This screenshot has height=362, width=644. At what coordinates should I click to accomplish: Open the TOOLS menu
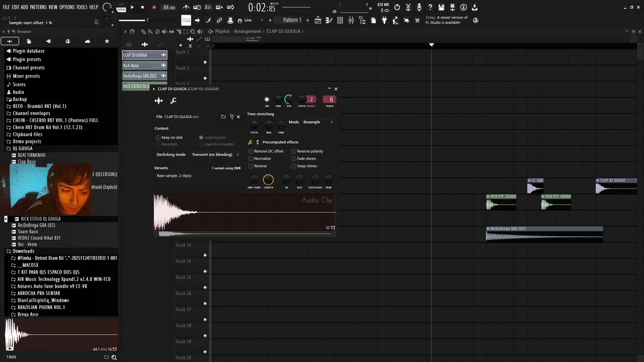point(82,7)
